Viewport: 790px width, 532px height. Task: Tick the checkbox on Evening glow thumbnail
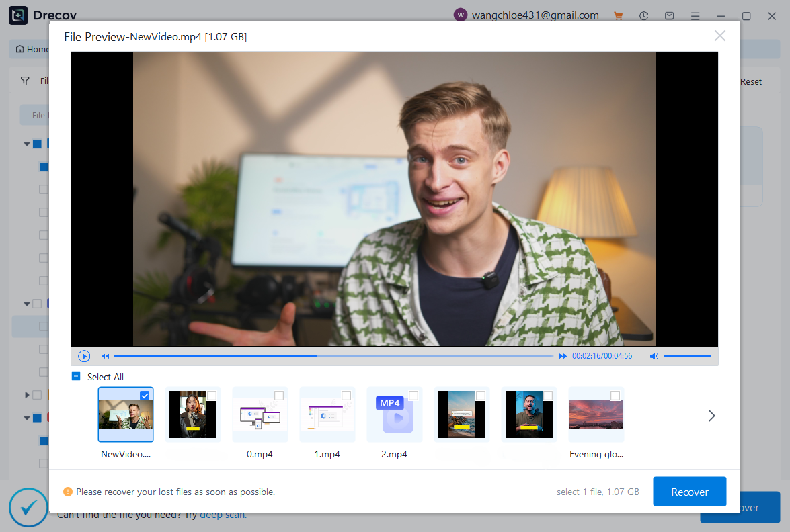pyautogui.click(x=615, y=396)
